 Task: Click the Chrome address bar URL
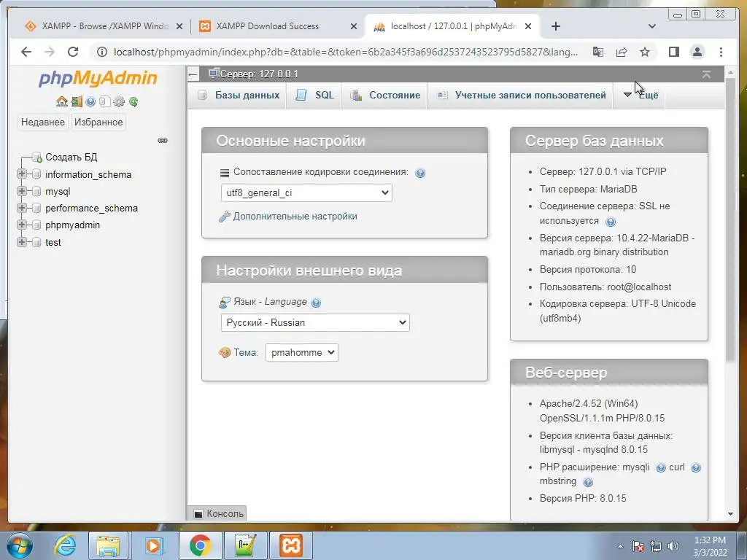[x=345, y=52]
